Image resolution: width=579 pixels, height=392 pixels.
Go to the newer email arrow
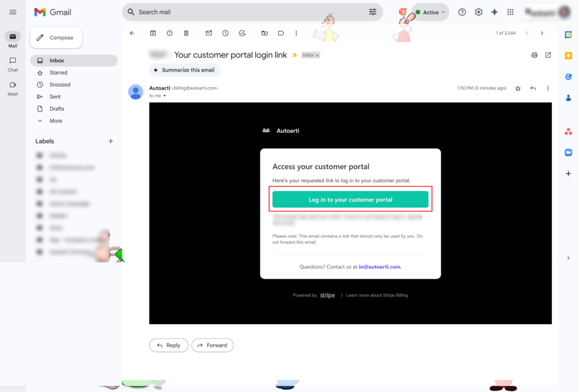coord(527,33)
